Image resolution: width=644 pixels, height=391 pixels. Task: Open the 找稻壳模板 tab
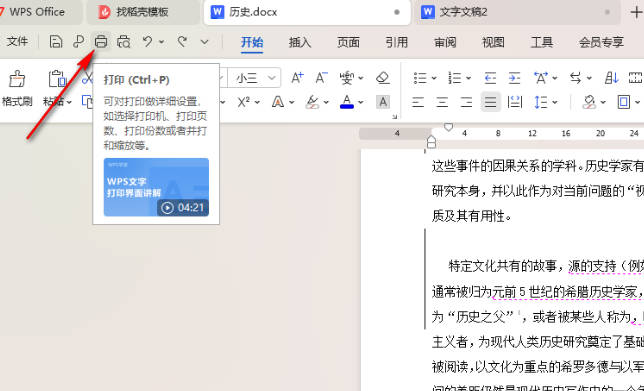click(143, 12)
